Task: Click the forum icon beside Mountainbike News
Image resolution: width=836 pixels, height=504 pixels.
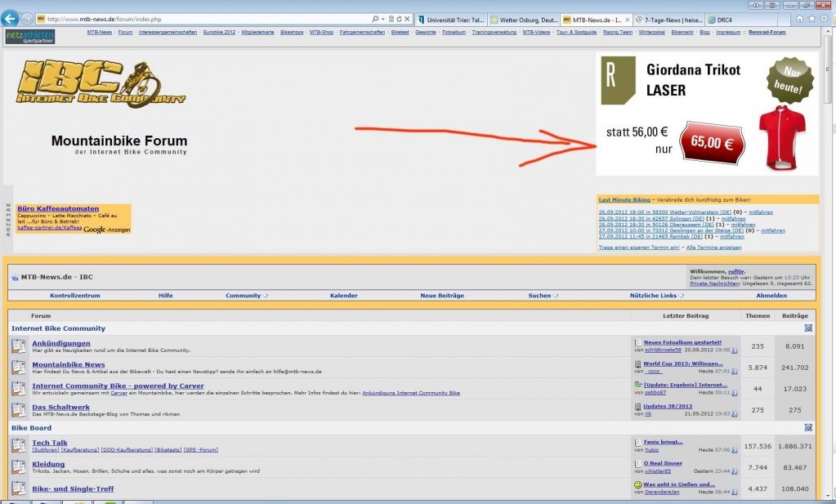Action: 19,368
